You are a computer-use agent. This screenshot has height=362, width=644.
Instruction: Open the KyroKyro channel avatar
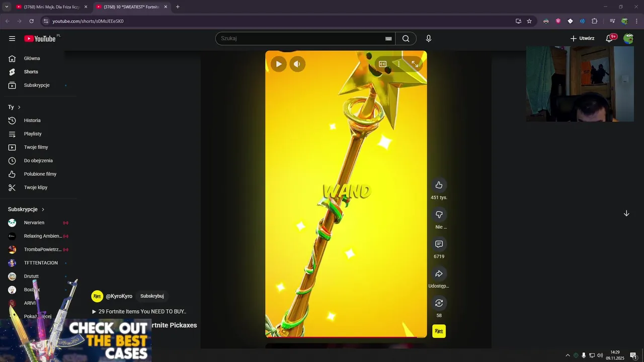pyautogui.click(x=97, y=296)
